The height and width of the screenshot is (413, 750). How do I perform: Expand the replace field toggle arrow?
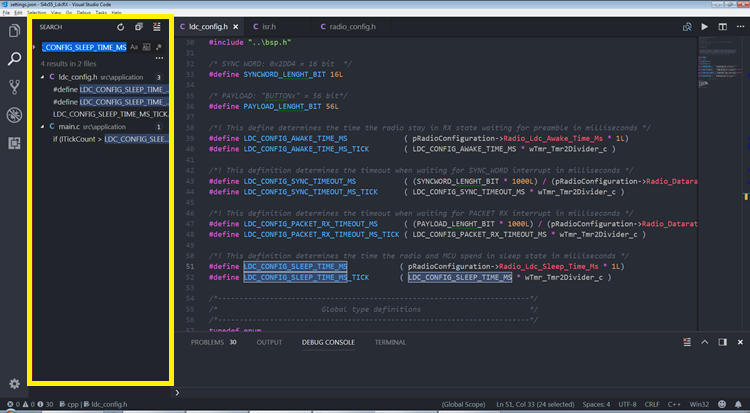pos(36,47)
